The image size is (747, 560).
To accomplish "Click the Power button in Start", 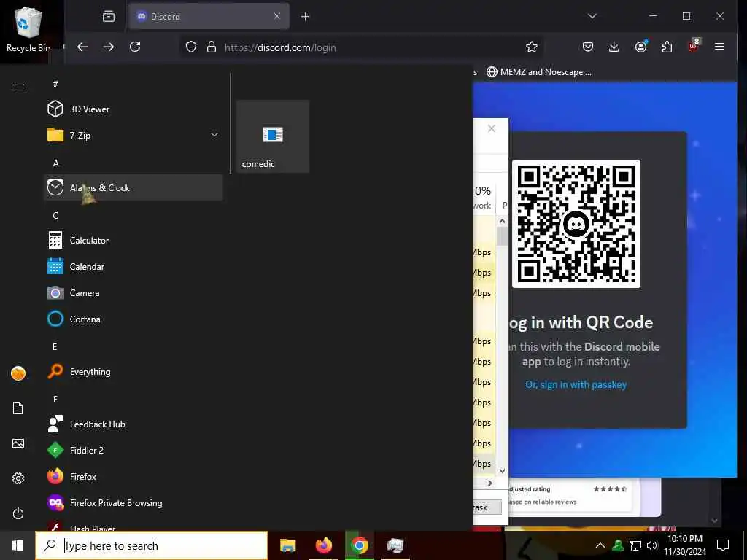I will [18, 513].
